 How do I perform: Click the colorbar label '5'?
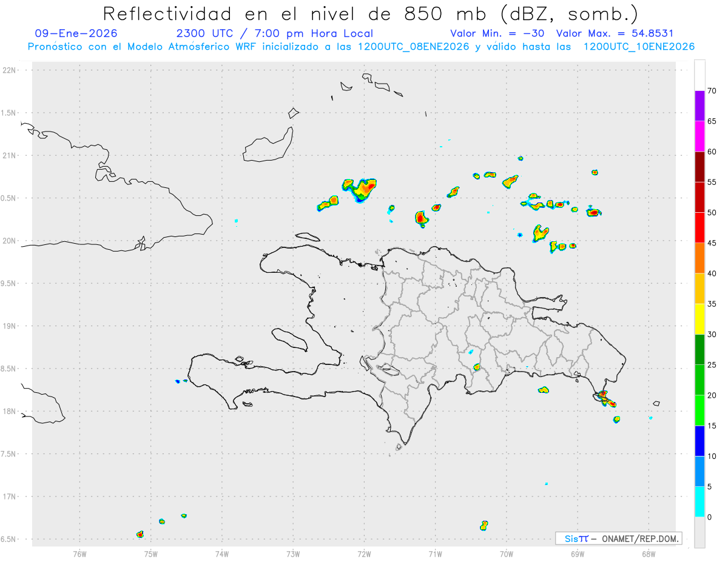coord(710,487)
